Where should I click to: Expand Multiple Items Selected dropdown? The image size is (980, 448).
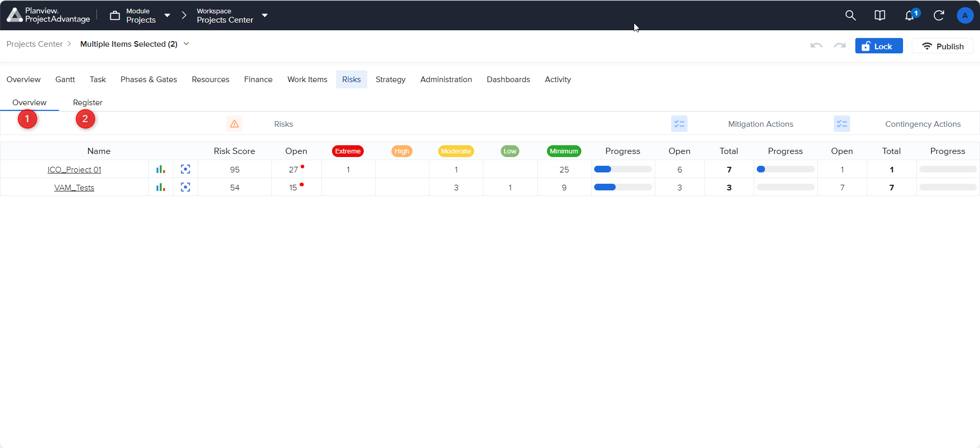[186, 44]
